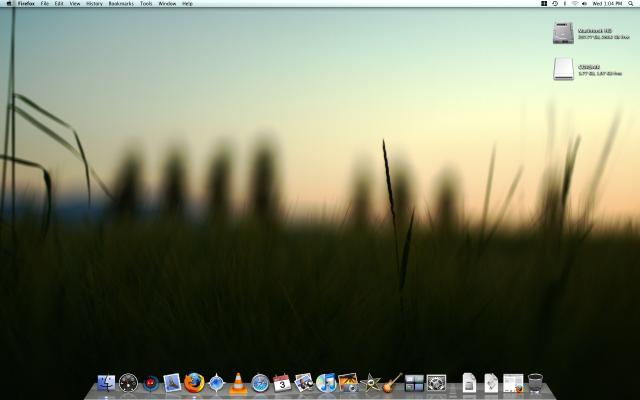Launch iTunes from the Dock
This screenshot has width=640, height=400.
tap(326, 382)
